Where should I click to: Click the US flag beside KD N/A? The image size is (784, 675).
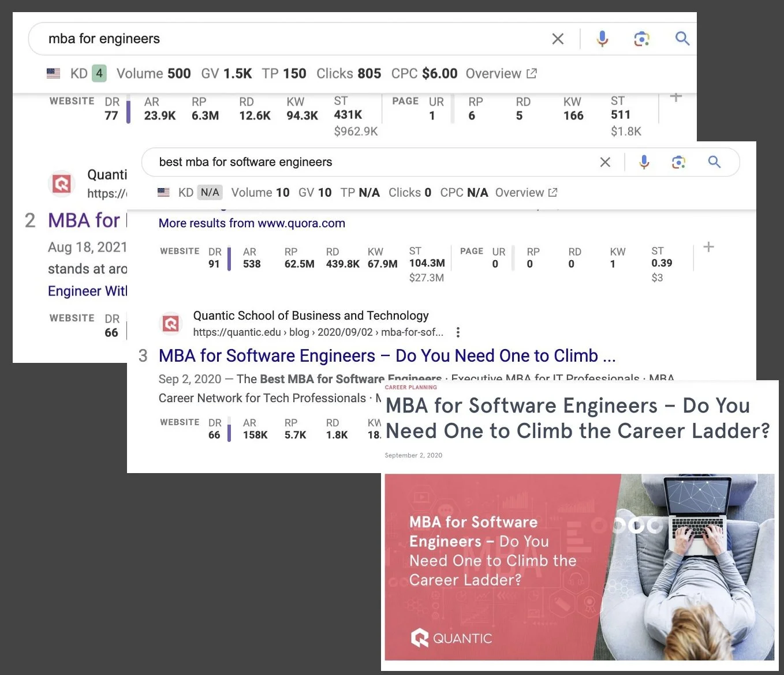[x=164, y=192]
